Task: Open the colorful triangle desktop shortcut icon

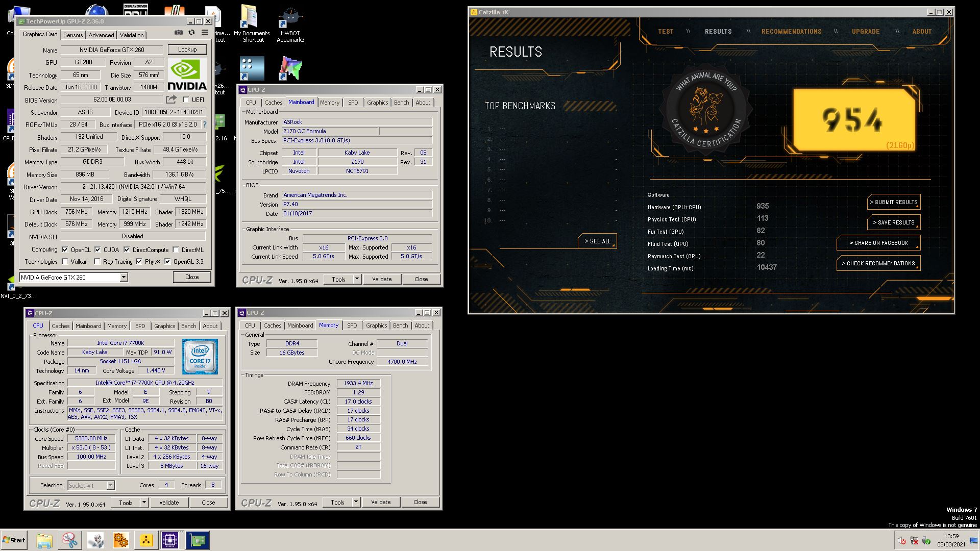Action: coord(290,68)
